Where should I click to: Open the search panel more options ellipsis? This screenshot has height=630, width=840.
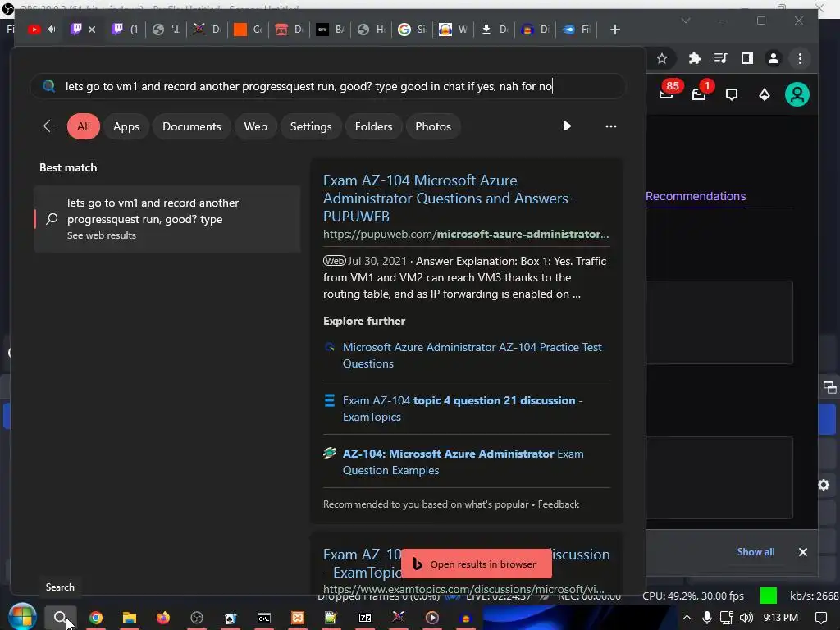click(x=610, y=126)
